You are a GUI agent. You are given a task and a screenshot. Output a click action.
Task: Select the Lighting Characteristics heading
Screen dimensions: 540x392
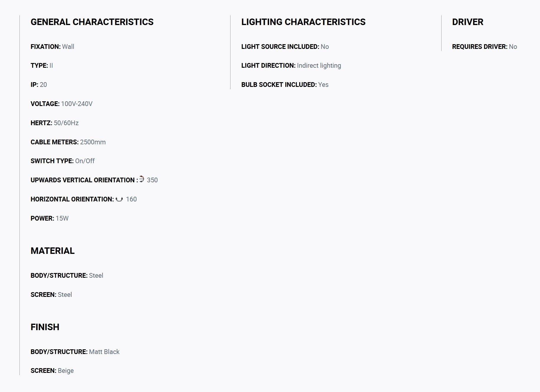point(303,22)
